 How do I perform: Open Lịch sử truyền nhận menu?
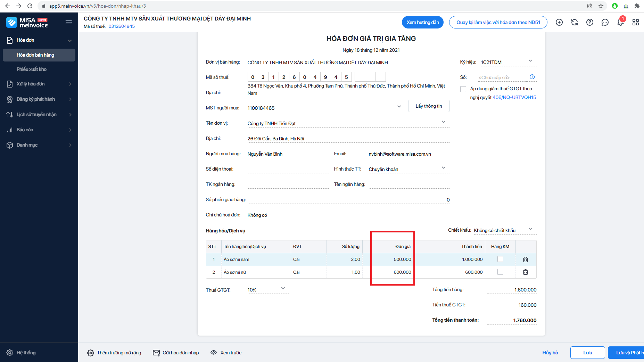[x=39, y=115]
